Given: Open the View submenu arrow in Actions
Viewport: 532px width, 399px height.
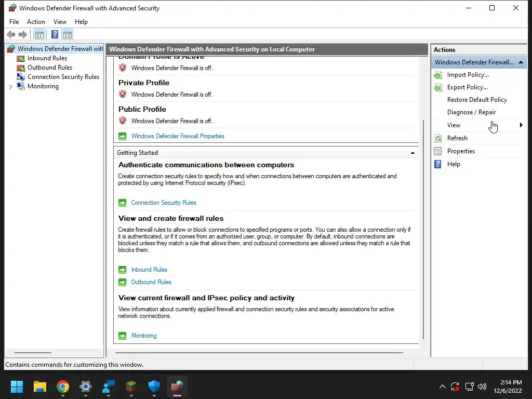Looking at the screenshot, I should point(521,125).
